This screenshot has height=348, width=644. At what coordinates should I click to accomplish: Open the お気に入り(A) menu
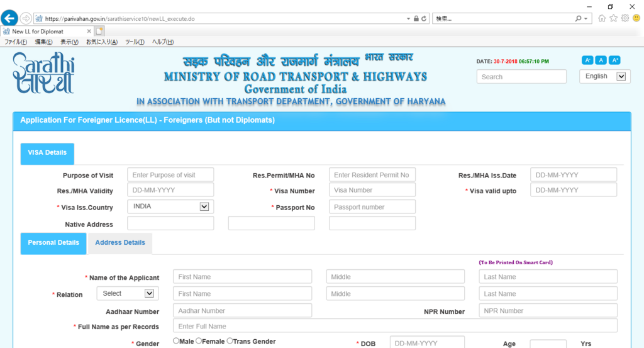point(101,42)
